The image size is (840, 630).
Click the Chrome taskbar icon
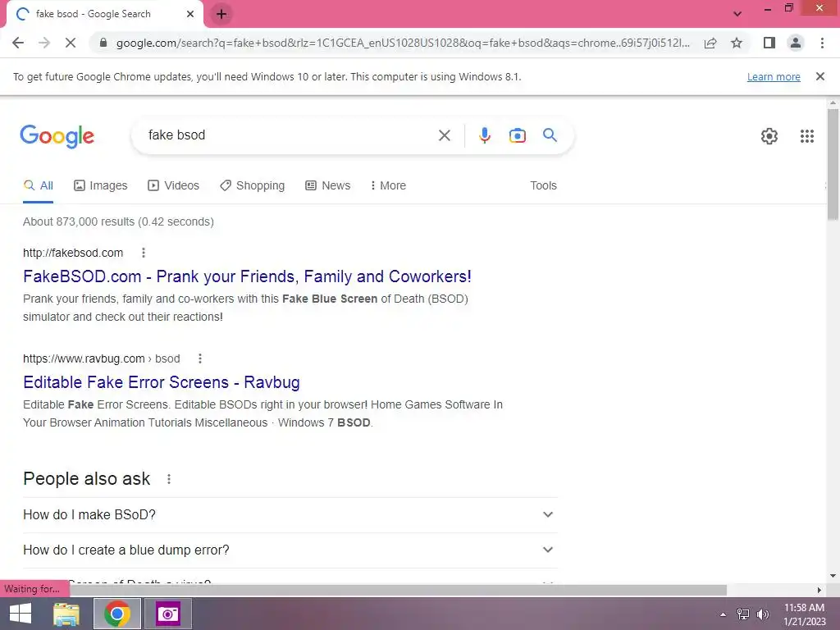point(117,614)
